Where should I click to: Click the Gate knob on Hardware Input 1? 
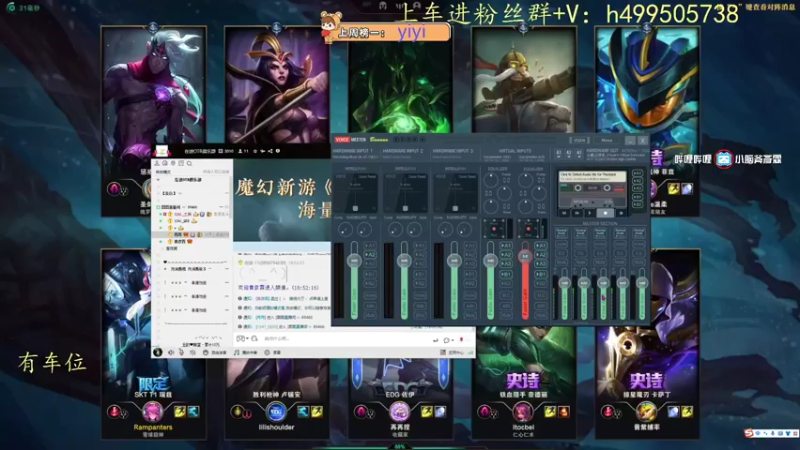[364, 230]
